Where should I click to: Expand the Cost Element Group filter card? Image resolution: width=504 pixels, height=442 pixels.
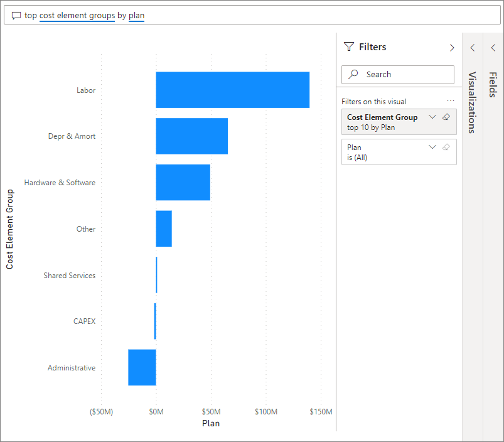(432, 117)
